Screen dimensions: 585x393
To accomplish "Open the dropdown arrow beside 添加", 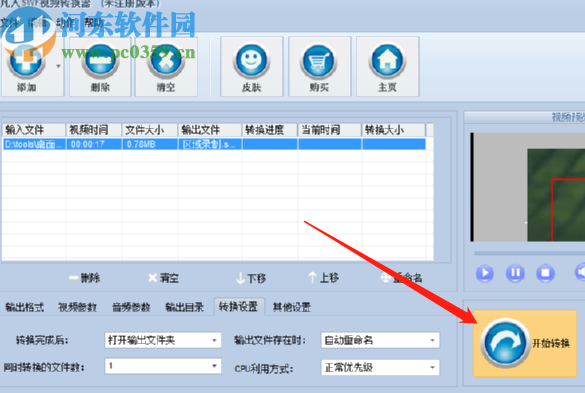I will 58,66.
